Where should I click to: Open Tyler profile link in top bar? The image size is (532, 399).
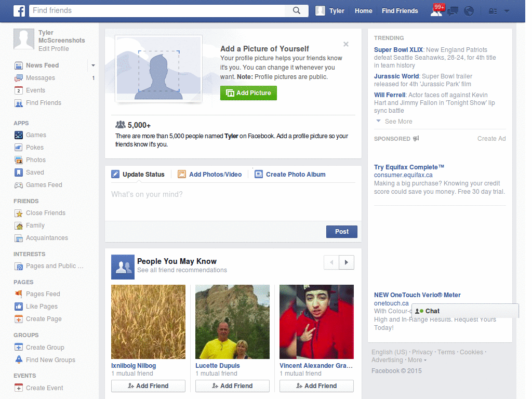tap(337, 11)
